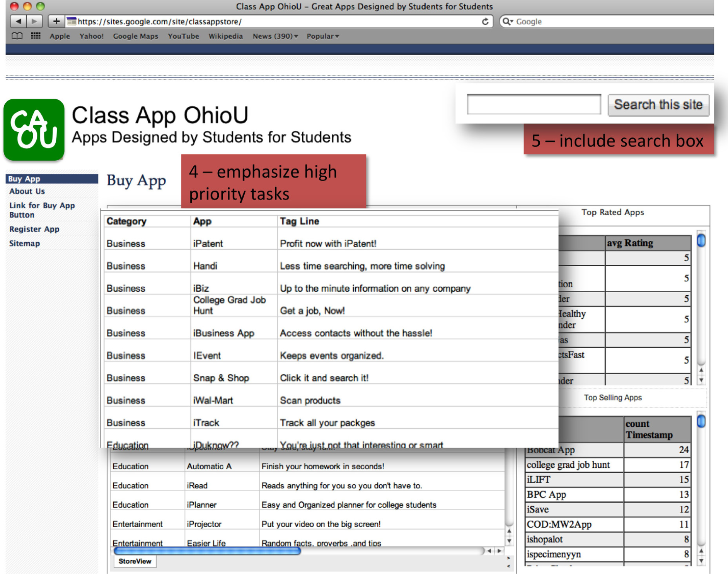Click the StoreView sheet tab
728x574 pixels.
pos(135,561)
